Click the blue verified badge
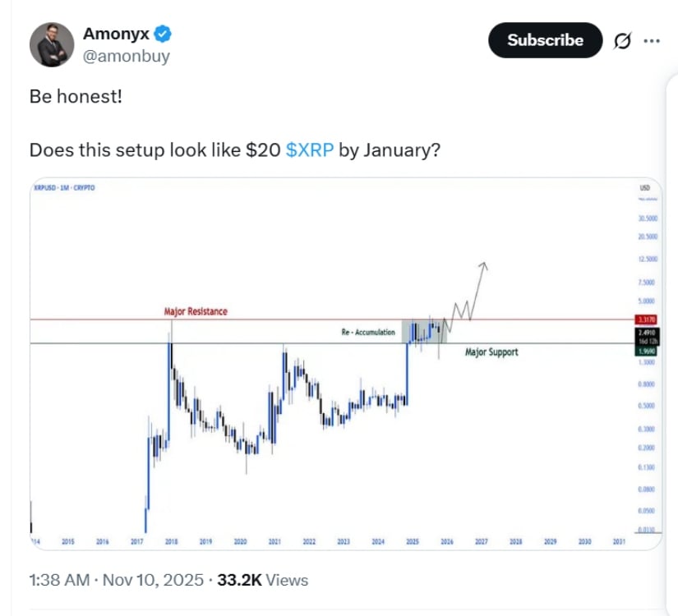Screen dimensions: 678x616 164,34
